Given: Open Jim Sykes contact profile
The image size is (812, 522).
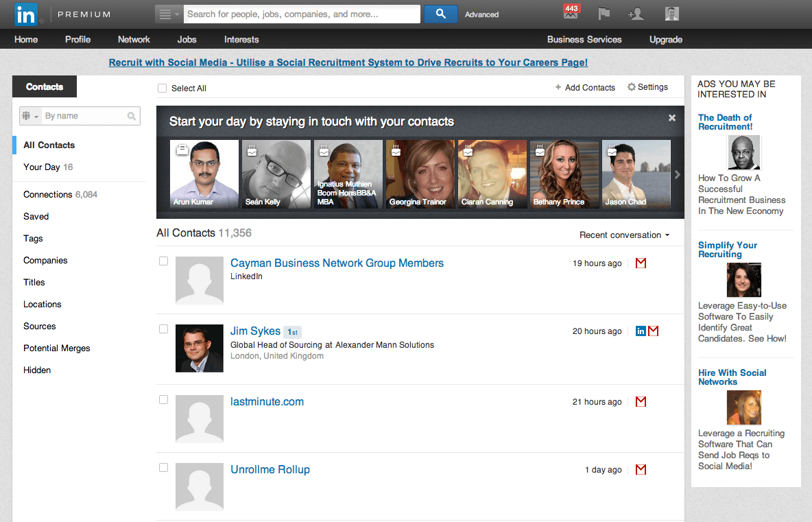Looking at the screenshot, I should click(x=255, y=331).
